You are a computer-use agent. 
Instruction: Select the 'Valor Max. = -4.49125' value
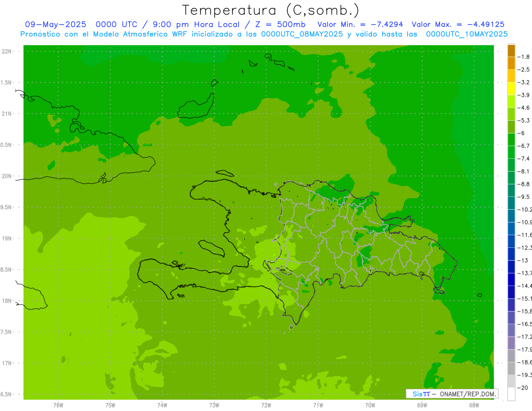(x=458, y=24)
